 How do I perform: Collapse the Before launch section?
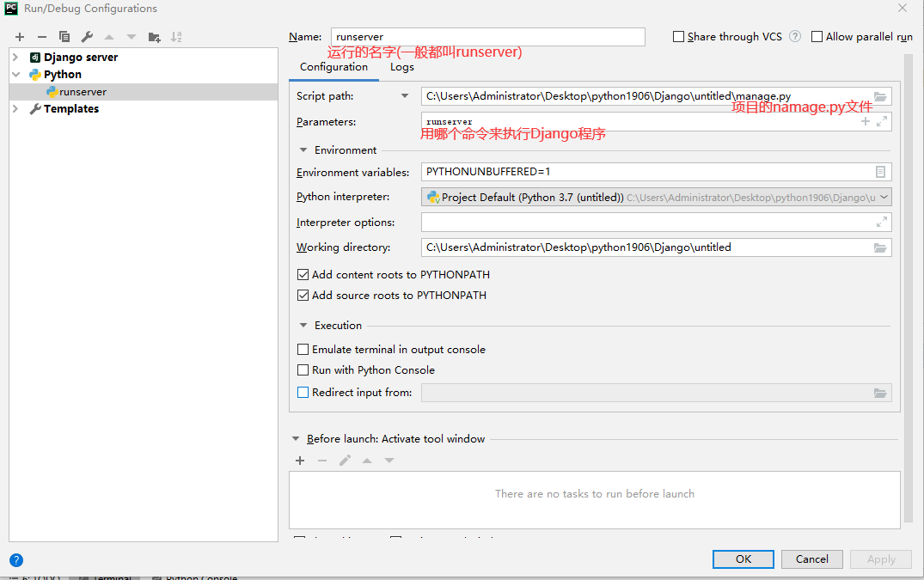tap(296, 439)
